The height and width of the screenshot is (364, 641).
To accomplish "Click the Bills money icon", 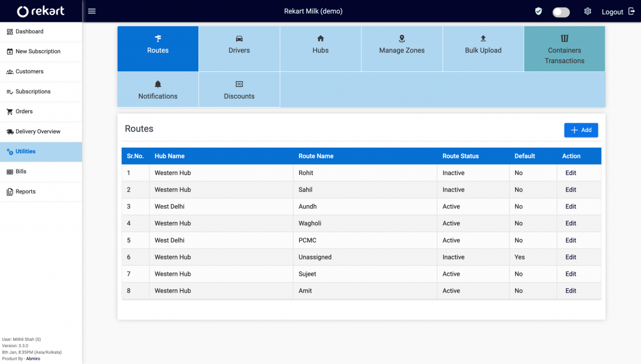I will 10,171.
